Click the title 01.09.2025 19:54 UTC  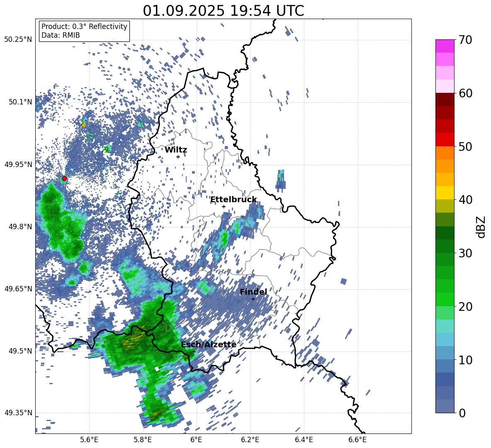(223, 11)
